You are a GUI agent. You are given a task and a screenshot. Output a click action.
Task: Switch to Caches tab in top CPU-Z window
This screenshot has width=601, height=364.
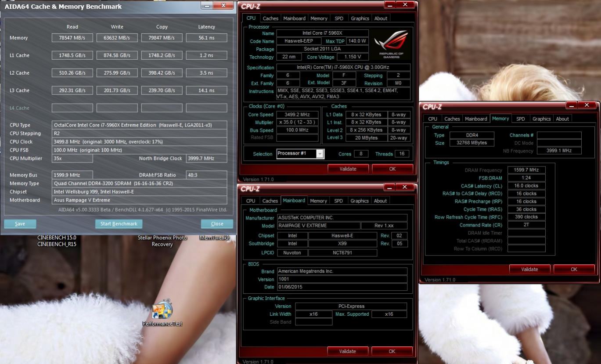(x=270, y=18)
